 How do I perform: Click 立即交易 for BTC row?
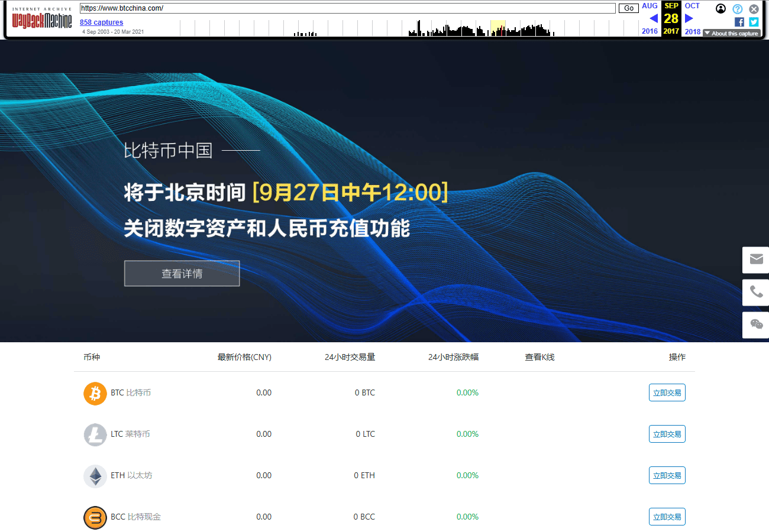pyautogui.click(x=667, y=392)
